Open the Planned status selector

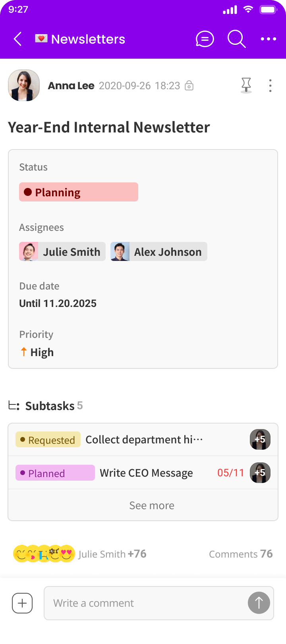point(55,473)
